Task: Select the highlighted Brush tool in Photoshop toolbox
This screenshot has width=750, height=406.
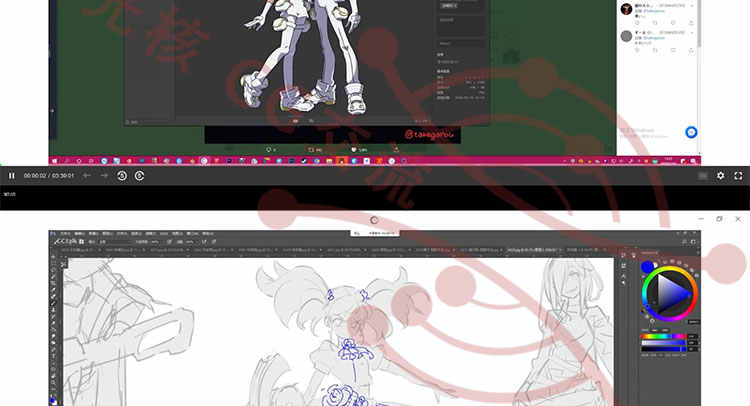Action: (x=53, y=303)
